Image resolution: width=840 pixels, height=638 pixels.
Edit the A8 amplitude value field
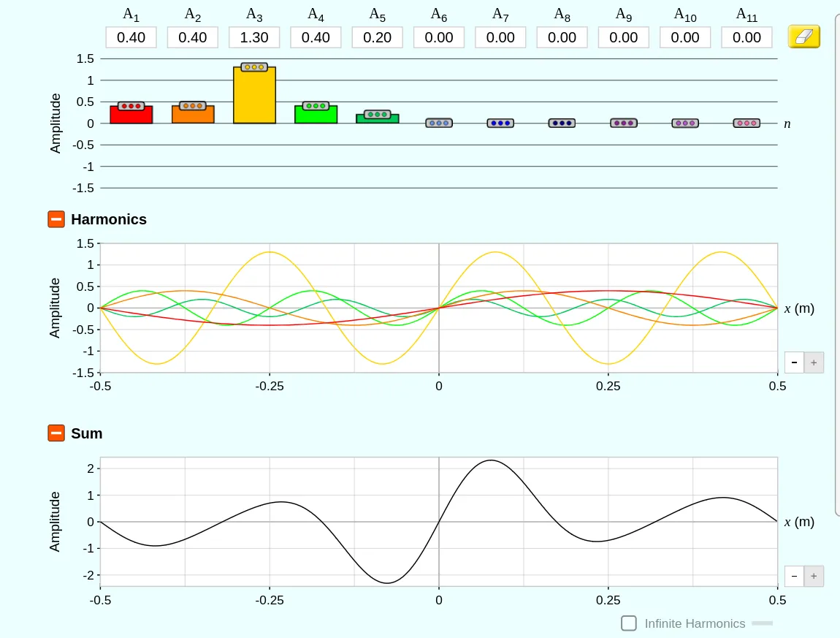tap(562, 37)
